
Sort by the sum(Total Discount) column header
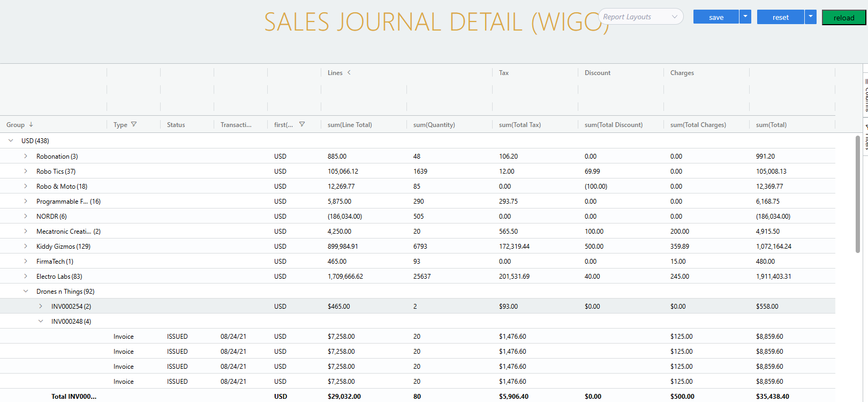tap(614, 125)
